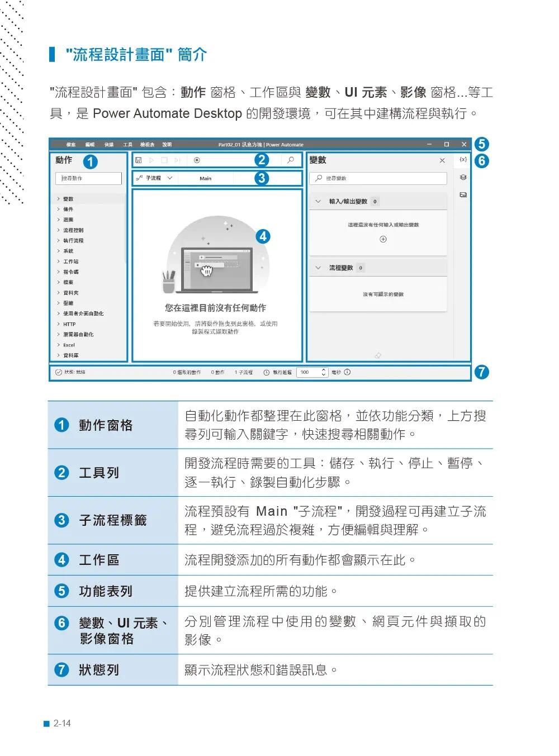The width and height of the screenshot is (559, 756).
Task: Click the clock icon beside 執行延遲
Action: pos(267,372)
